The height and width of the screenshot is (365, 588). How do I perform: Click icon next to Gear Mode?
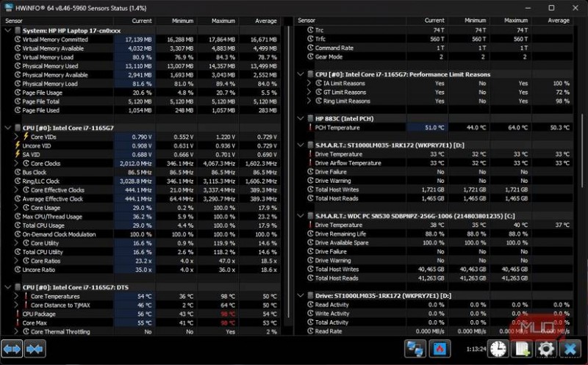[x=310, y=57]
